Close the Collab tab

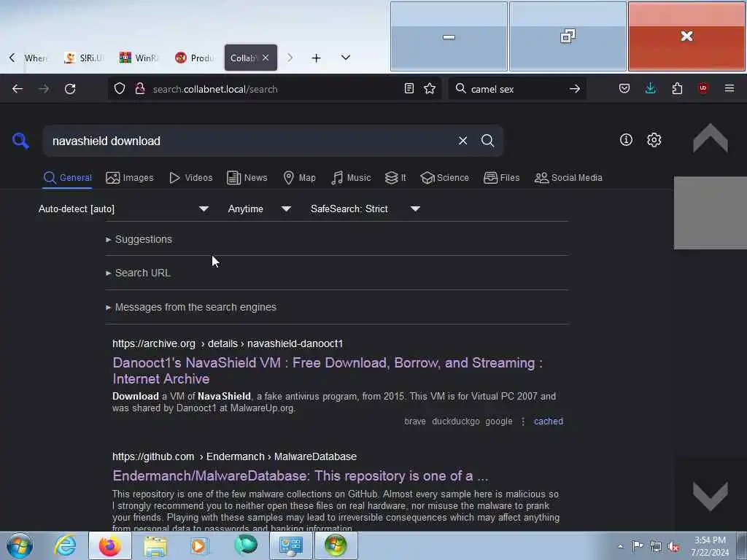tap(266, 58)
